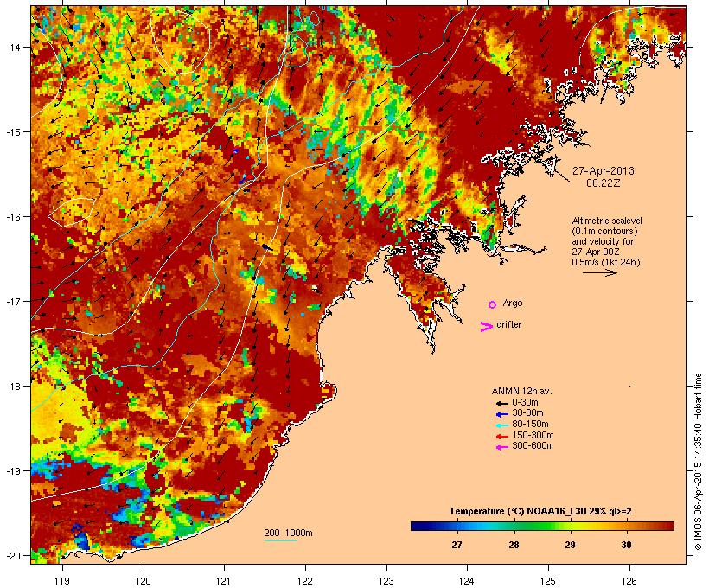
Task: Click latitude axis label -15
Action: [13, 132]
